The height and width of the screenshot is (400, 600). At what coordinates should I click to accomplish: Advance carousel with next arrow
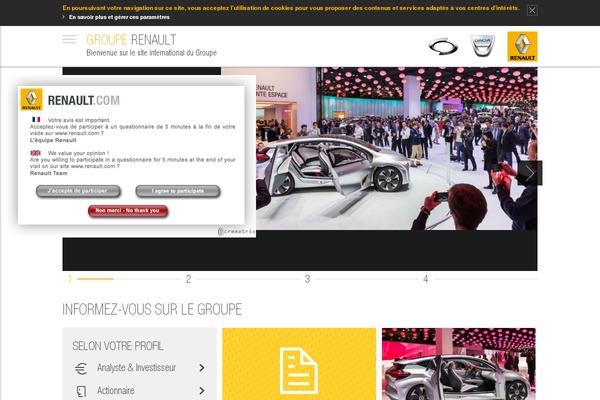(530, 173)
